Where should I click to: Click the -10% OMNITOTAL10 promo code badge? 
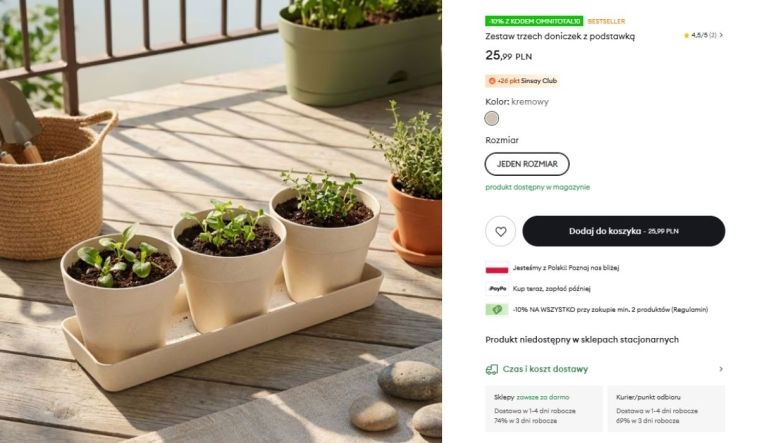pos(533,21)
